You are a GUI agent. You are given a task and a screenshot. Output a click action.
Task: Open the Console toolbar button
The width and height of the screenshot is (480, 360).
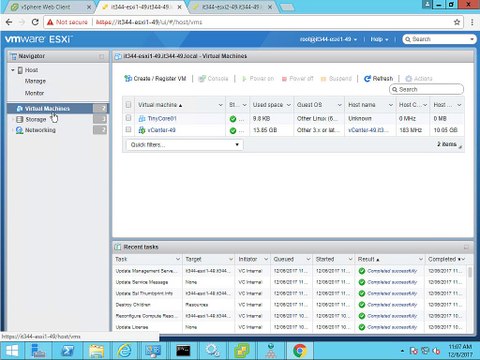213,79
